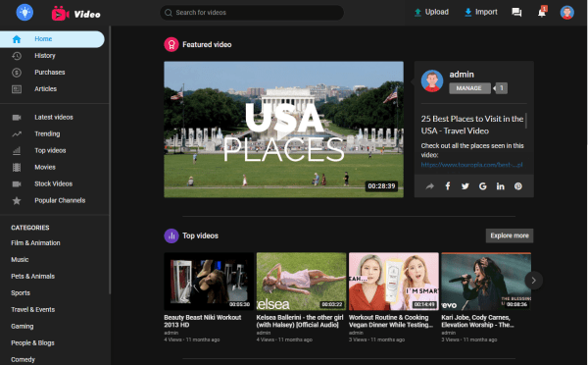Open People & Blogs category

(x=32, y=342)
